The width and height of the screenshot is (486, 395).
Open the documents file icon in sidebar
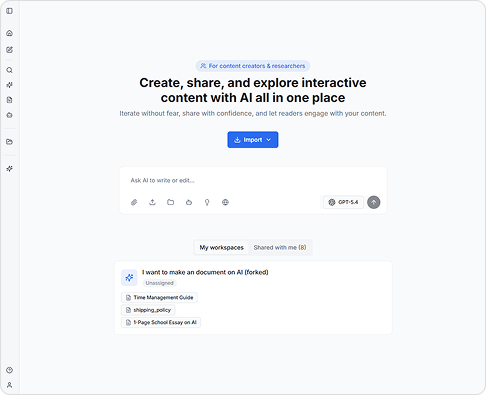click(9, 100)
